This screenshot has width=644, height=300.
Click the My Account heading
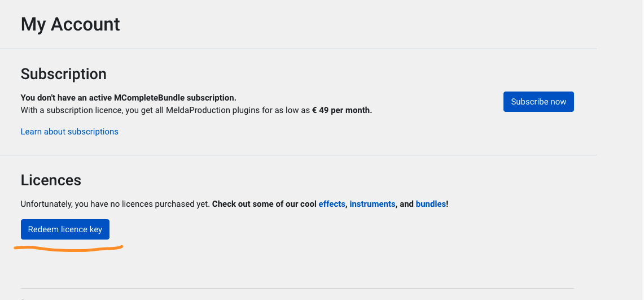click(70, 24)
